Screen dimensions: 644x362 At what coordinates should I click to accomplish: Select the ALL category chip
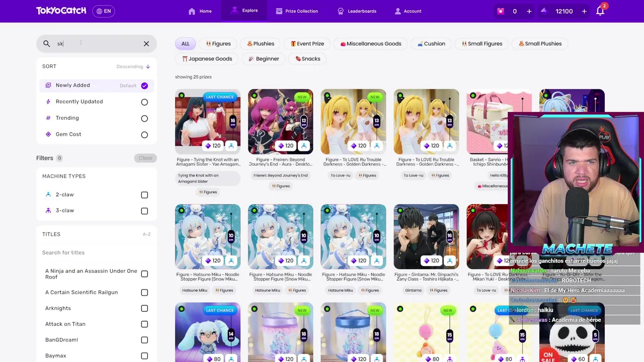click(x=185, y=44)
